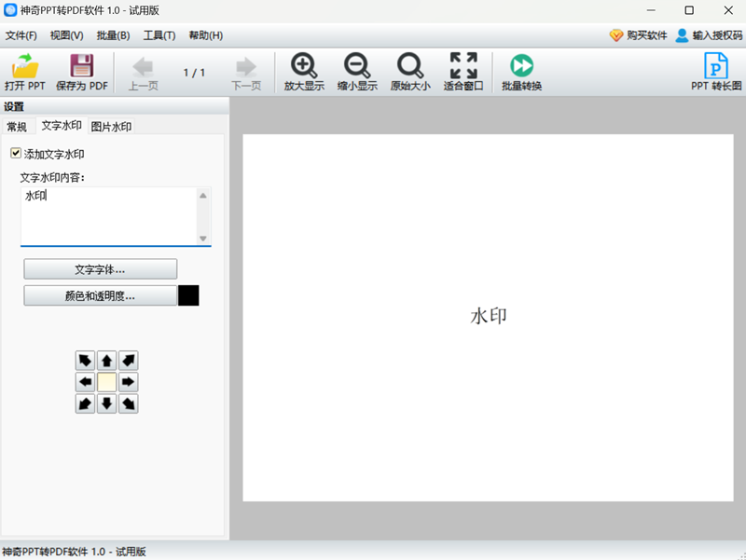Uncheck the 添加文字水印 checkbox
Viewport: 746px width, 560px height.
[x=16, y=153]
